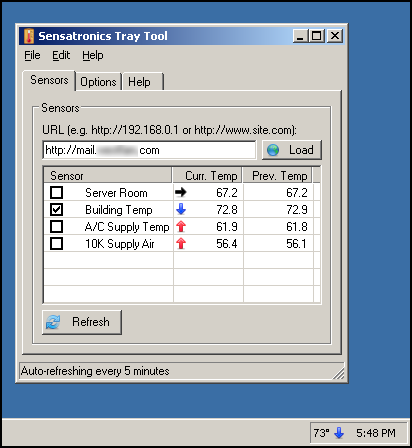Click the Curr. Temp column header
The height and width of the screenshot is (448, 412).
[x=208, y=175]
